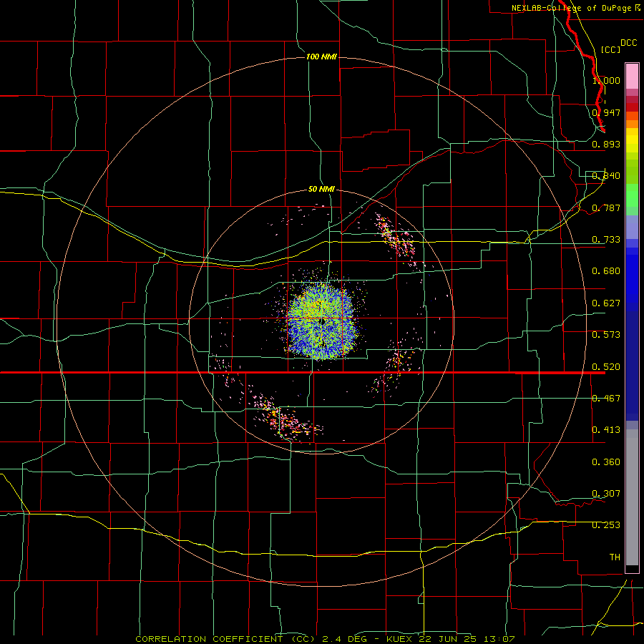Click the 0.307 legend value

[606, 493]
